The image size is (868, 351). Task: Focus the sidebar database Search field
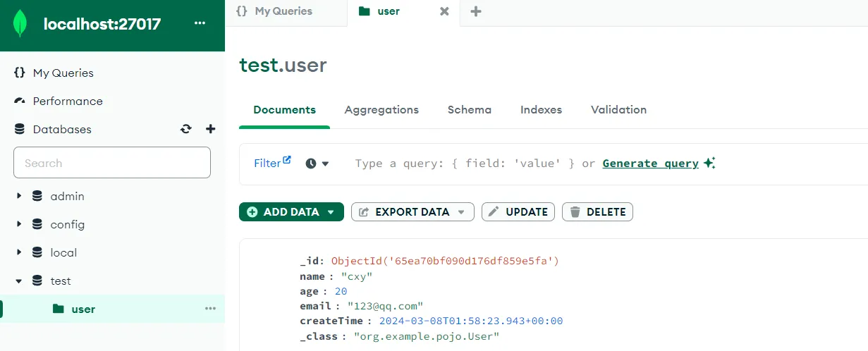pyautogui.click(x=112, y=163)
